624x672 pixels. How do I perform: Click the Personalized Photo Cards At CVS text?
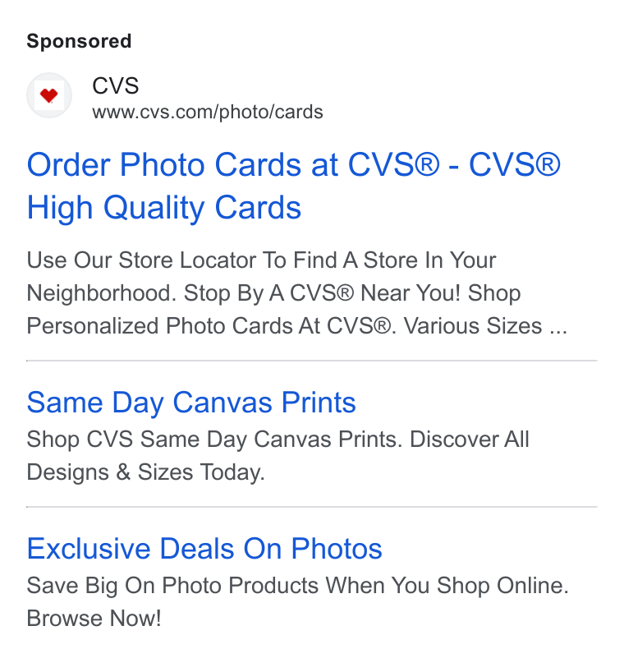[x=212, y=325]
